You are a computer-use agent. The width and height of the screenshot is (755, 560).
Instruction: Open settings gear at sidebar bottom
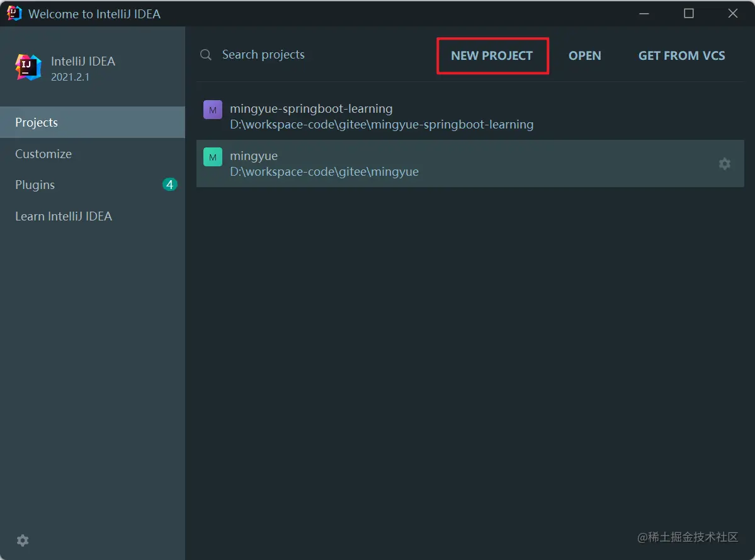click(x=23, y=540)
